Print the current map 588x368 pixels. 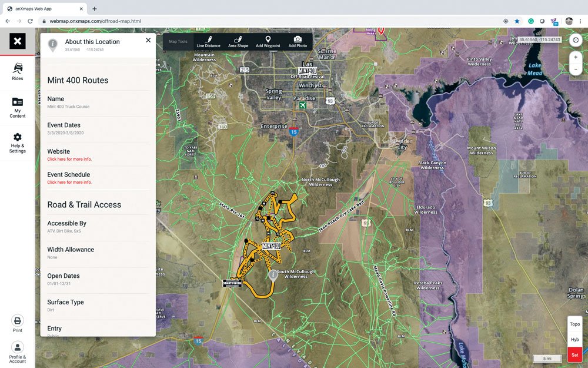(17, 324)
